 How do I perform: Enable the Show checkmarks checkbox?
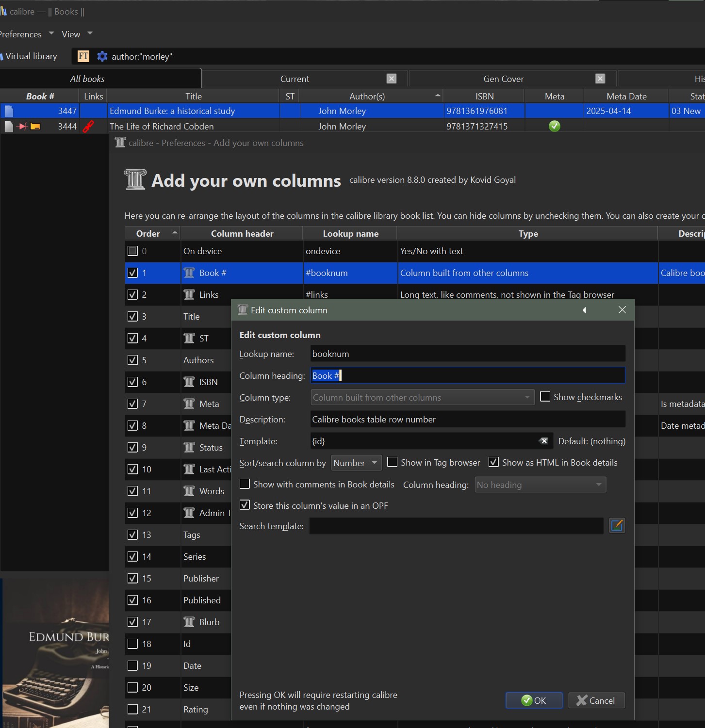(x=545, y=397)
